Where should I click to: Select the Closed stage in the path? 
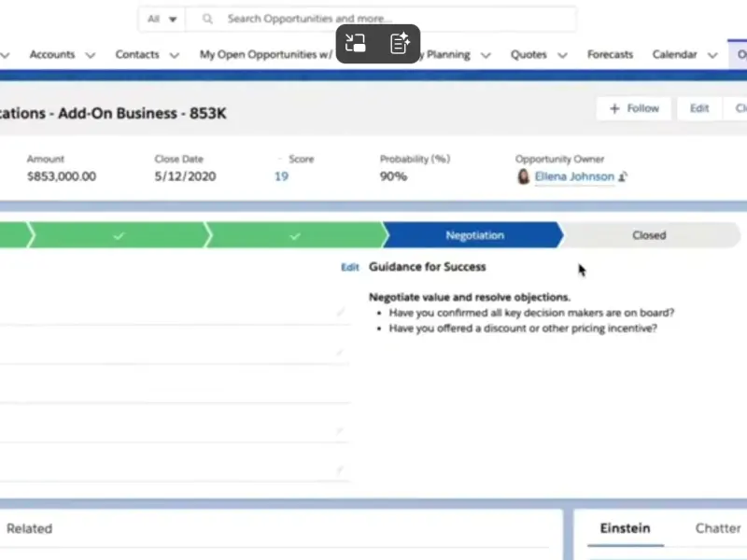(648, 236)
